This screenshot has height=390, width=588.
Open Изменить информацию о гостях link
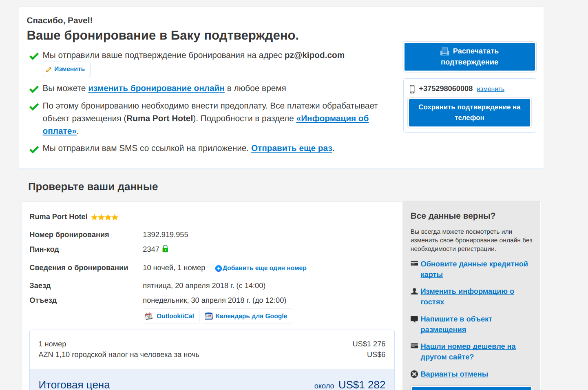click(467, 297)
